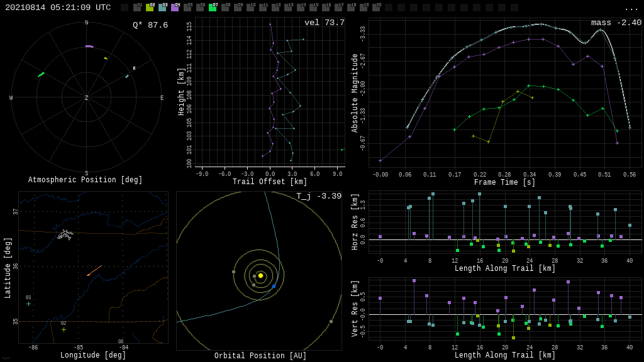Click the 'vel 73.7' velocity label
This screenshot has width=644, height=362.
pos(324,23)
